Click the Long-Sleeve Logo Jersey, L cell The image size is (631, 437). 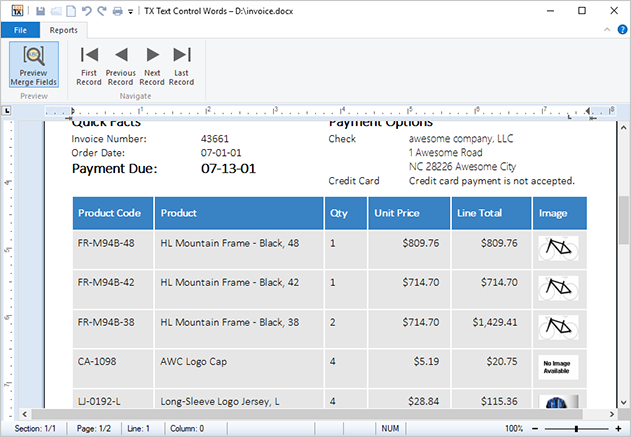pos(239,399)
